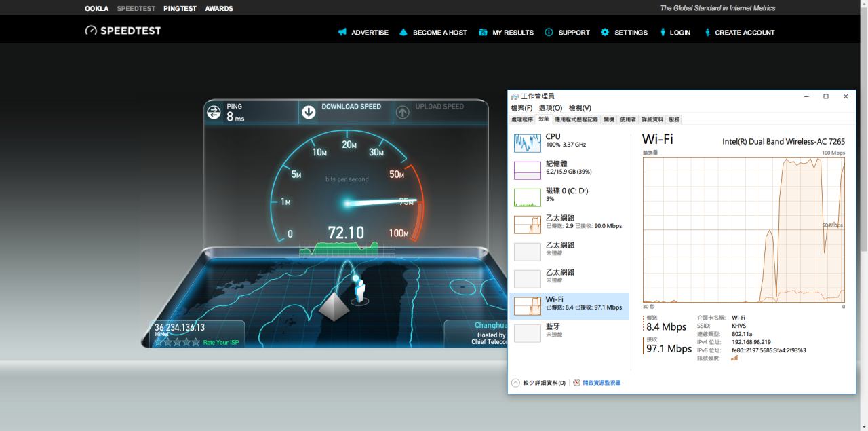Screen dimensions: 868x431
Task: Click the resource monitor icon at the bottom
Action: [x=577, y=383]
